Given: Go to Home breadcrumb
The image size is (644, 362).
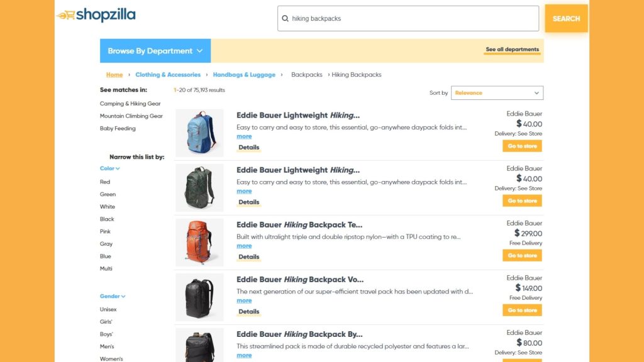Looking at the screenshot, I should click(114, 75).
